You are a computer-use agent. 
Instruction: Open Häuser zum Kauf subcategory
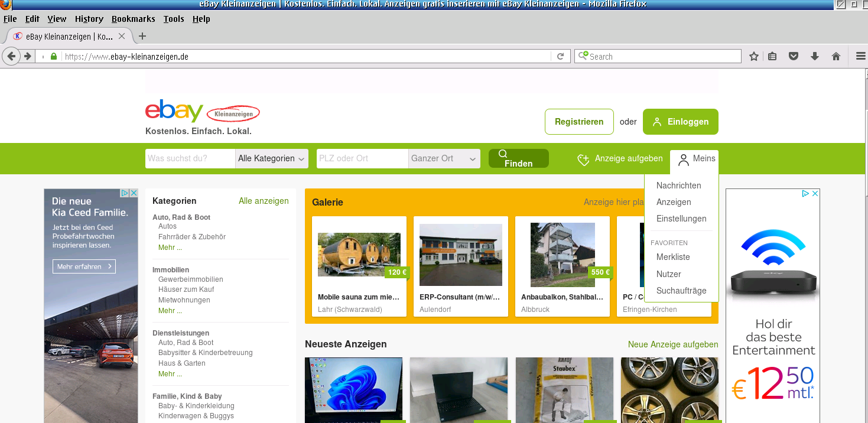tap(186, 289)
